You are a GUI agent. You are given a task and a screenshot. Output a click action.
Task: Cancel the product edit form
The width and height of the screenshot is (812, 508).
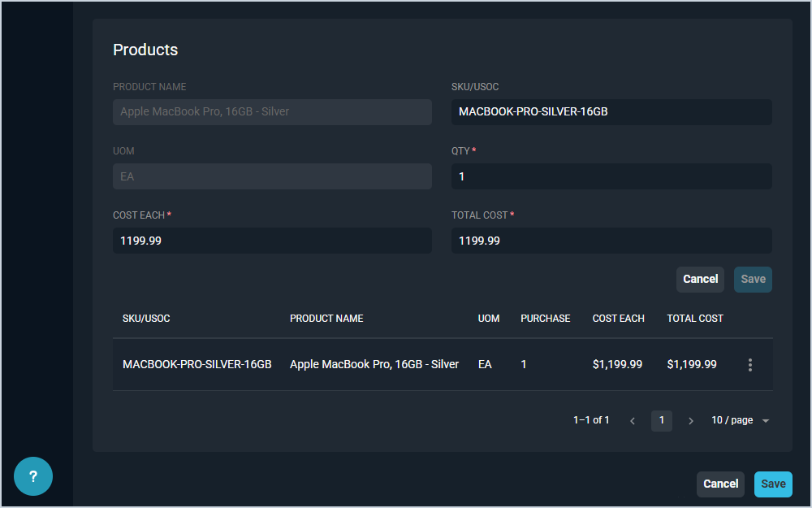[700, 280]
